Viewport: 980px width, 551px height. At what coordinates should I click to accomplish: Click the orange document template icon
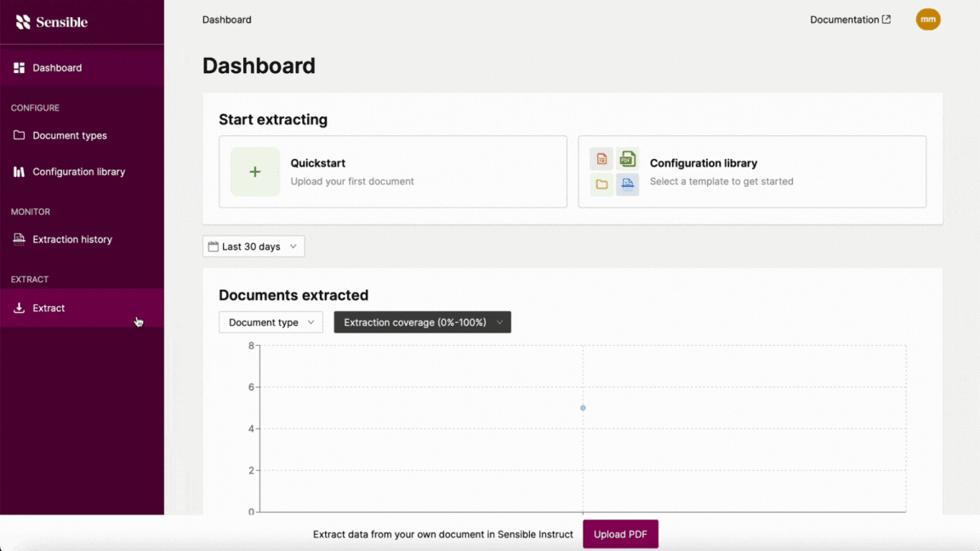(601, 159)
